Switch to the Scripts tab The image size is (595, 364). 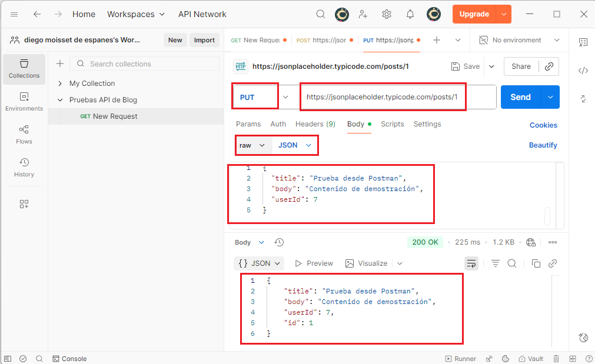click(392, 124)
